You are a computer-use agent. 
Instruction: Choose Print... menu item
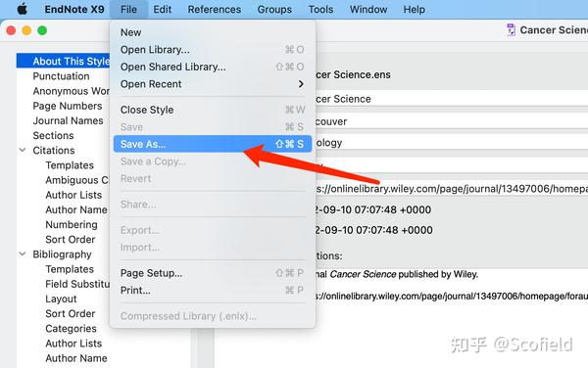click(213, 291)
